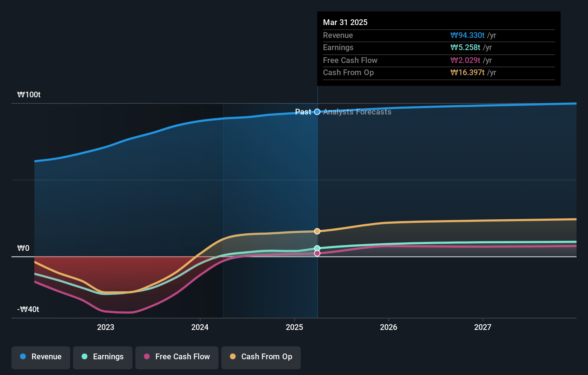Click the 2026 x-axis label

[389, 327]
